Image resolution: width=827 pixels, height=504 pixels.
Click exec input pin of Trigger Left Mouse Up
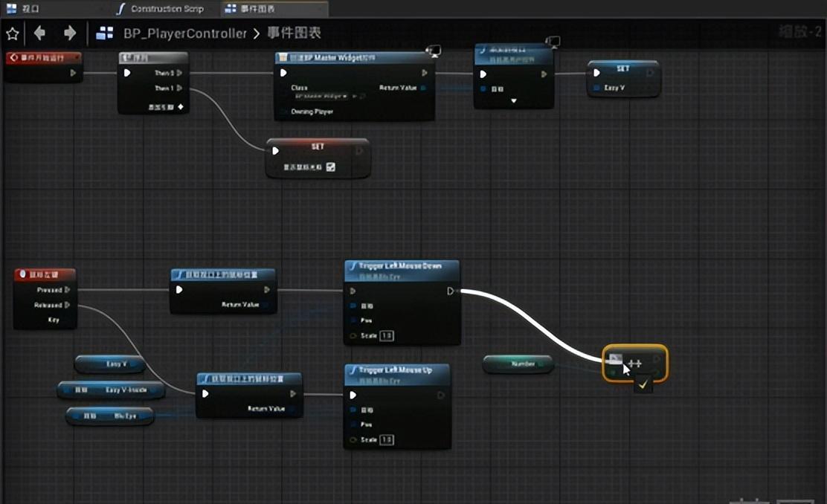point(353,395)
